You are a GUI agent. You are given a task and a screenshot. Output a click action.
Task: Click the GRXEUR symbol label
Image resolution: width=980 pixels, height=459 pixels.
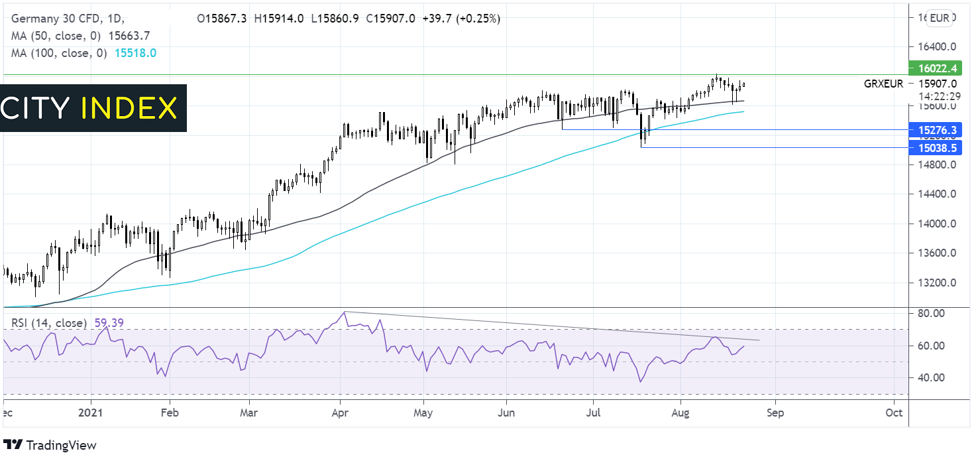click(x=885, y=84)
